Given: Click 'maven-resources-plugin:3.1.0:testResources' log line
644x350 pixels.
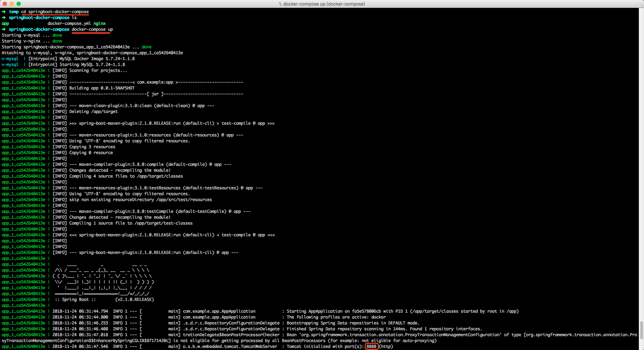Looking at the screenshot, I should tap(166, 188).
